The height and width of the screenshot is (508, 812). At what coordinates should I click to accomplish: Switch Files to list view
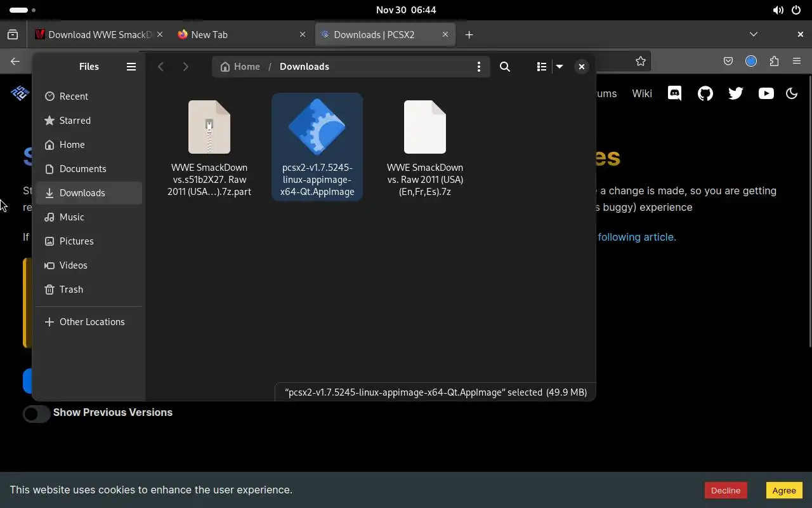click(x=542, y=67)
